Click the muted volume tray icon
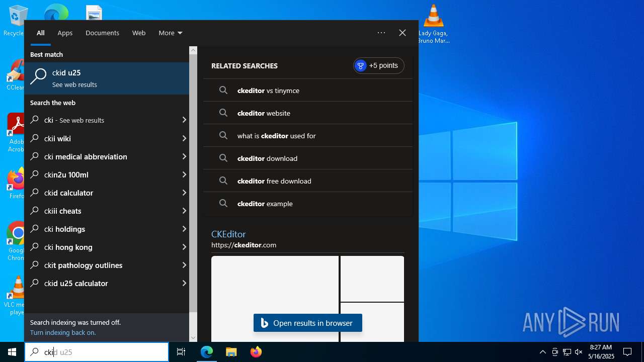 579,352
